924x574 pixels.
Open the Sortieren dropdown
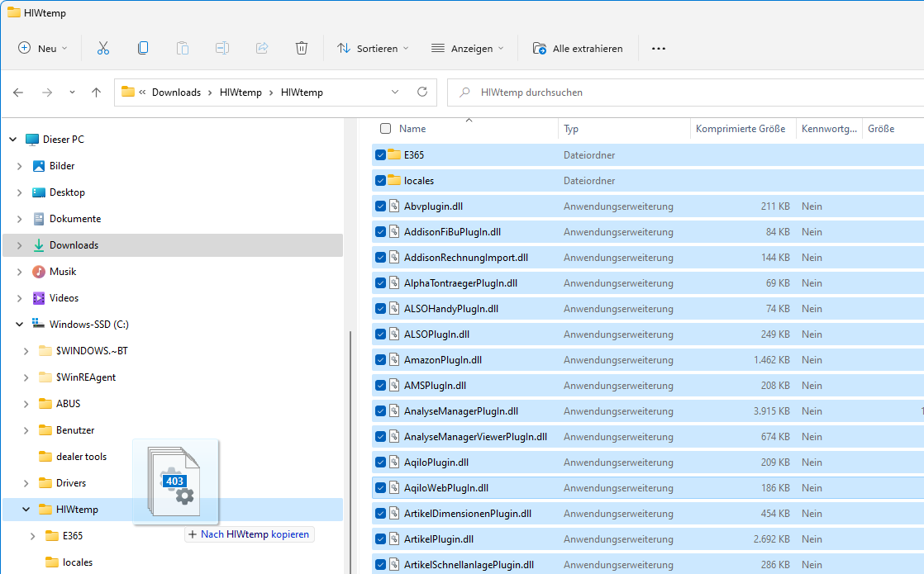pos(373,49)
